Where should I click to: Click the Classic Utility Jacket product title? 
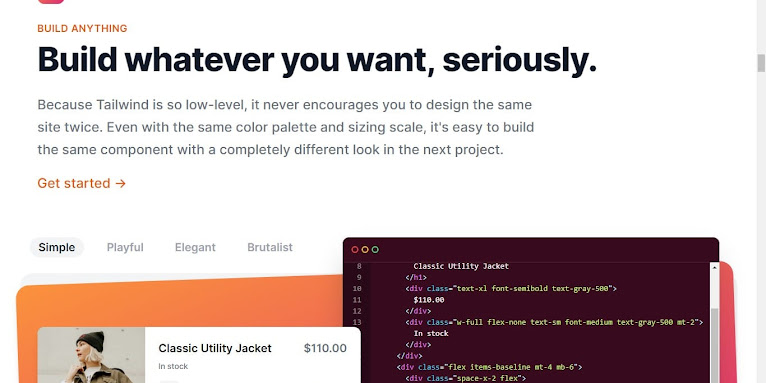click(x=215, y=348)
